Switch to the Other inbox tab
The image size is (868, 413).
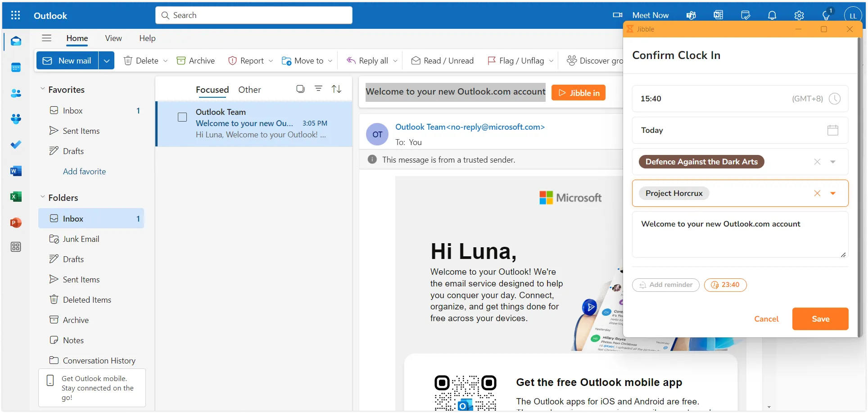coord(249,90)
